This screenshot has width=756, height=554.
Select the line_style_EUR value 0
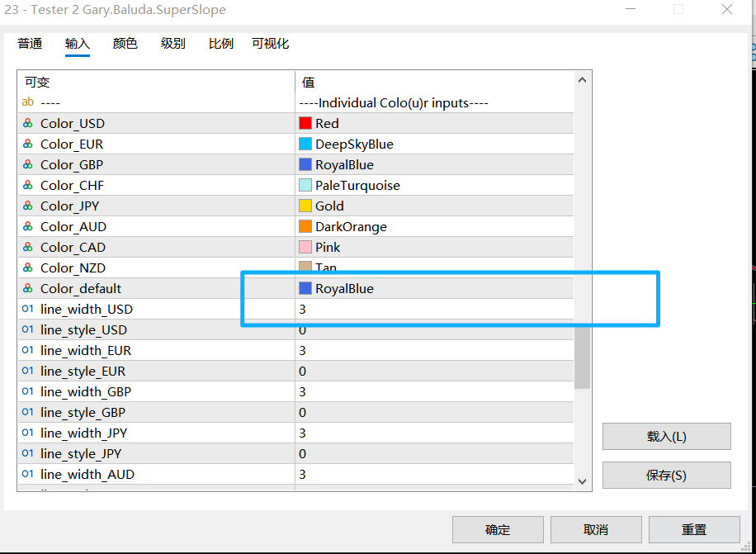point(302,372)
